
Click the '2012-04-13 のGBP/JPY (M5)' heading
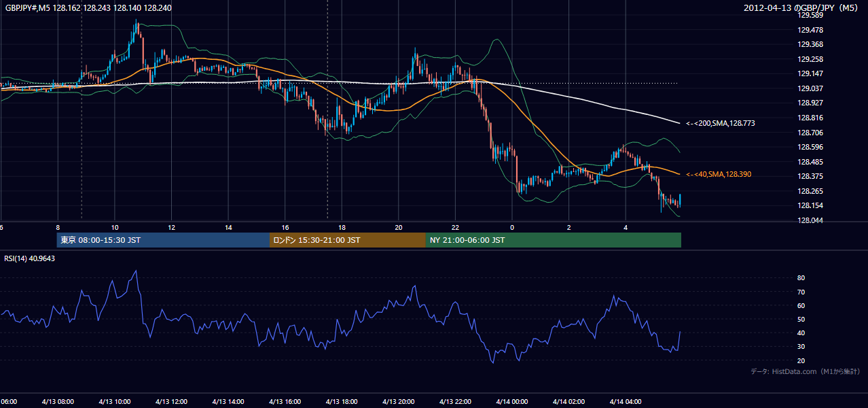pyautogui.click(x=802, y=8)
